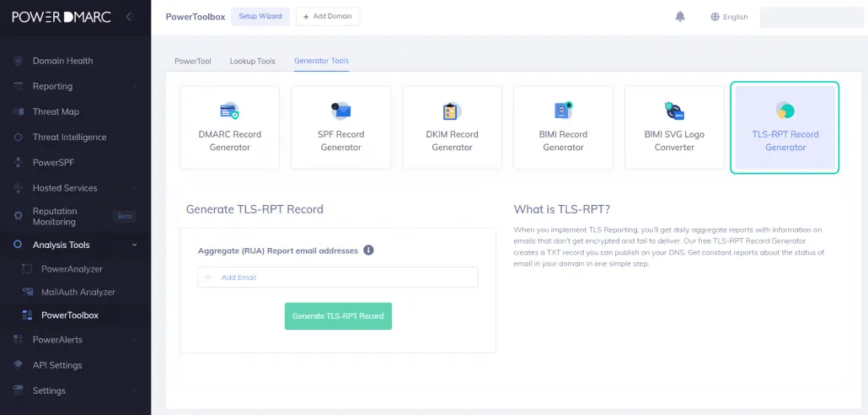This screenshot has height=415, width=868.
Task: Click the PowerDMARC logo
Action: click(x=62, y=17)
